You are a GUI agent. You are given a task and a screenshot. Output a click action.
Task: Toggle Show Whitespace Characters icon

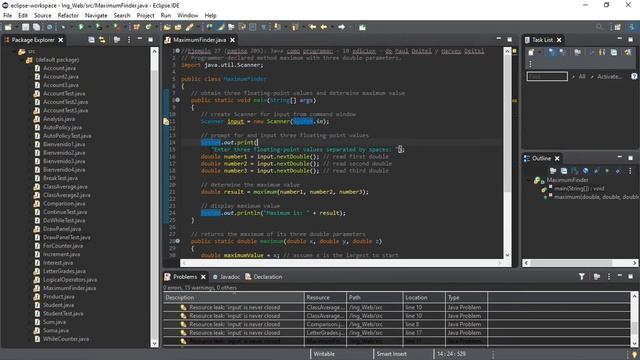pyautogui.click(x=264, y=27)
